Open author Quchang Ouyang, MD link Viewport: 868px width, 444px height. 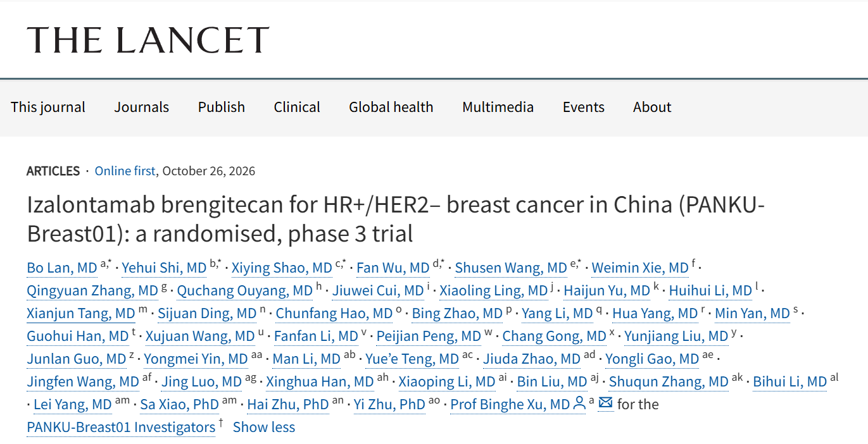point(244,291)
